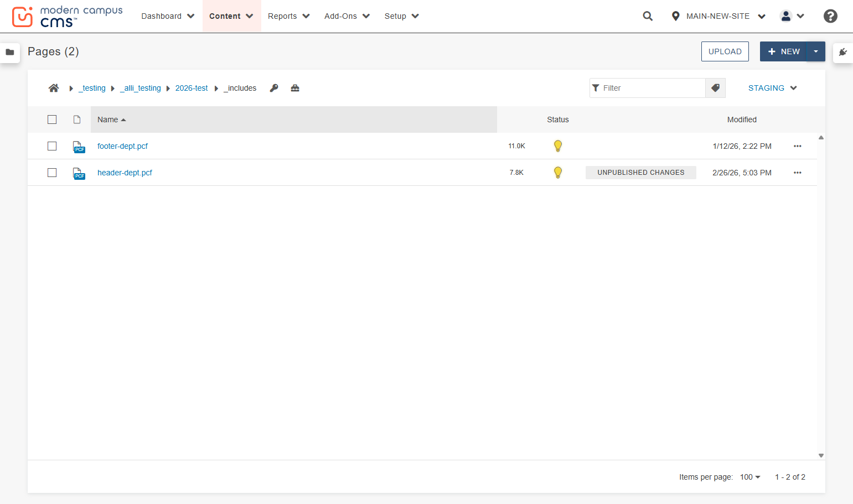
Task: Open the Add-Ons menu
Action: (x=347, y=16)
